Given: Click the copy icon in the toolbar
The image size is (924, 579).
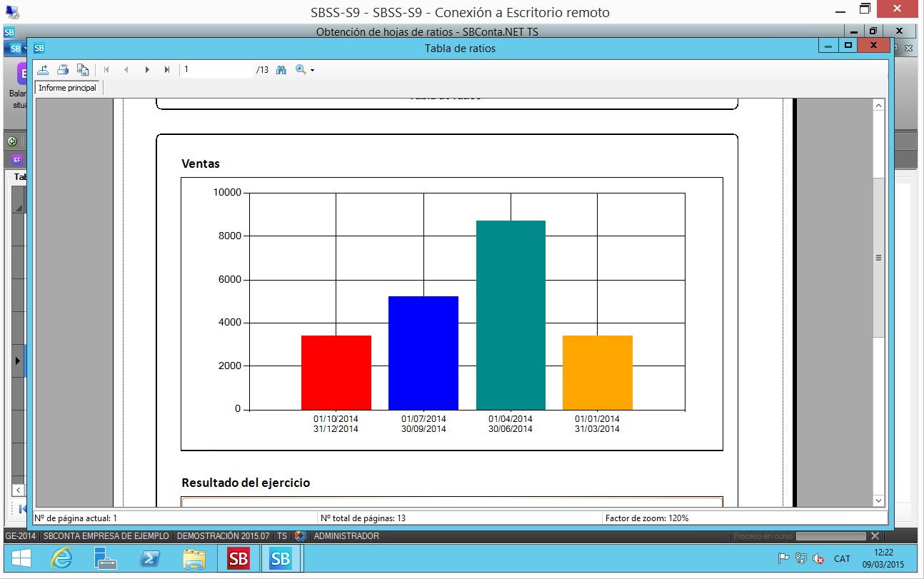Looking at the screenshot, I should [x=83, y=70].
